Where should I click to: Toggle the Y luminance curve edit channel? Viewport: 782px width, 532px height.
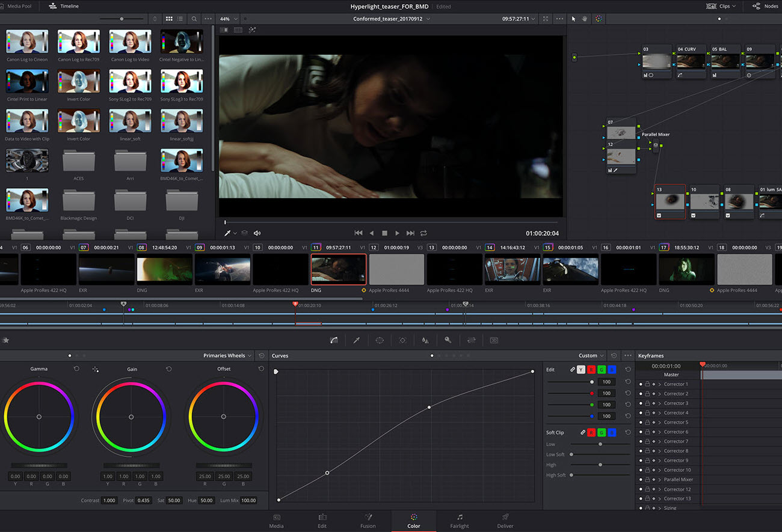[581, 370]
